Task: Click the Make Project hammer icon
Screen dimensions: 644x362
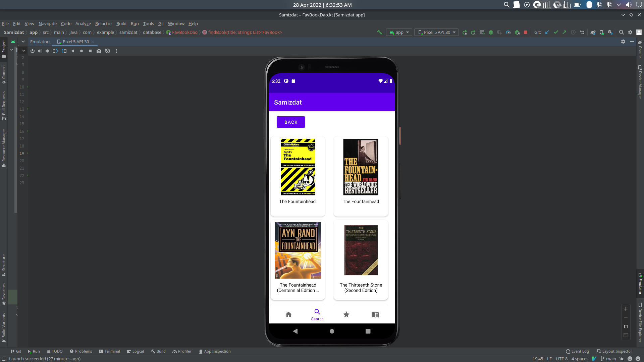Action: (x=379, y=32)
